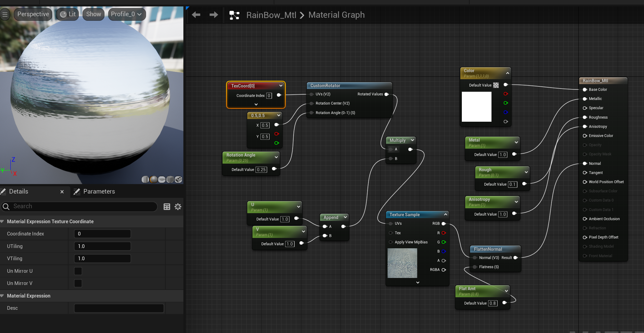Open property matrix table view icon
This screenshot has height=333, width=644.
(x=167, y=207)
